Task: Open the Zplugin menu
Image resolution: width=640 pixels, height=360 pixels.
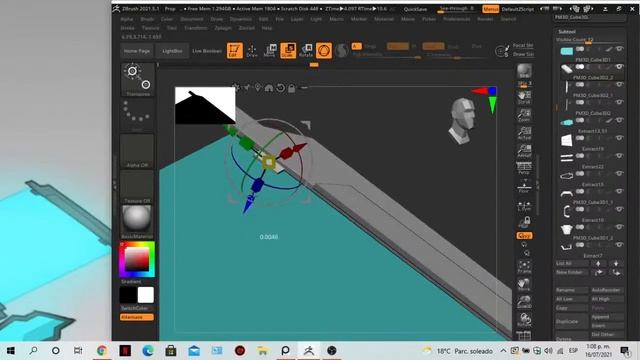Action: tap(223, 28)
